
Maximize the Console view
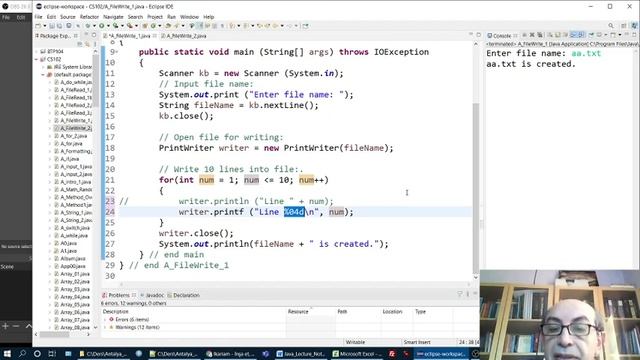click(x=635, y=36)
